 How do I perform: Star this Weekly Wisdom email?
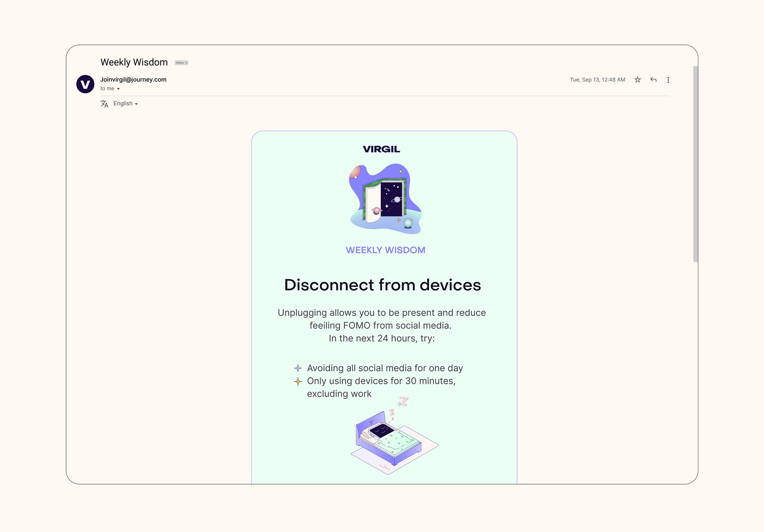point(637,80)
